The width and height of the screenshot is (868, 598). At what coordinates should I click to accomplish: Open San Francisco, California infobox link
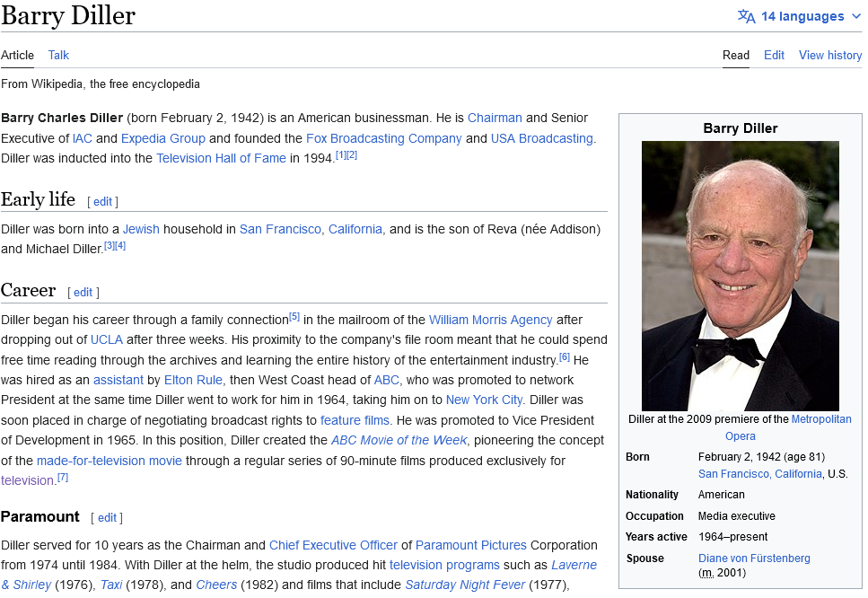tap(760, 474)
